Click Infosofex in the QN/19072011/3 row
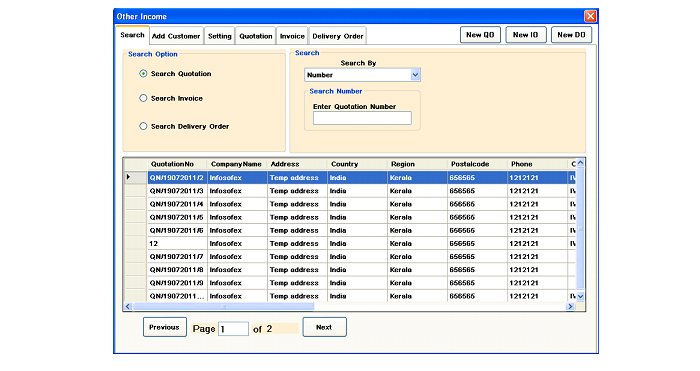Screen dimensions: 700x371 pos(238,191)
